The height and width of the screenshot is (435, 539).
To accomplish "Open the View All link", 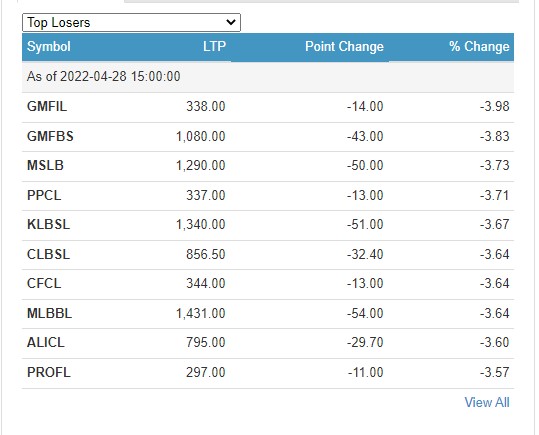I will click(487, 402).
